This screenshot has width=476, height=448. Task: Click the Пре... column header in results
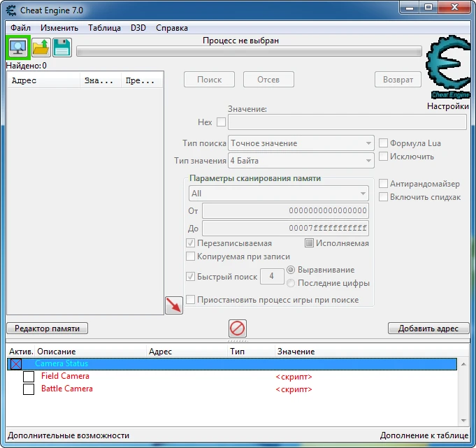tap(142, 80)
